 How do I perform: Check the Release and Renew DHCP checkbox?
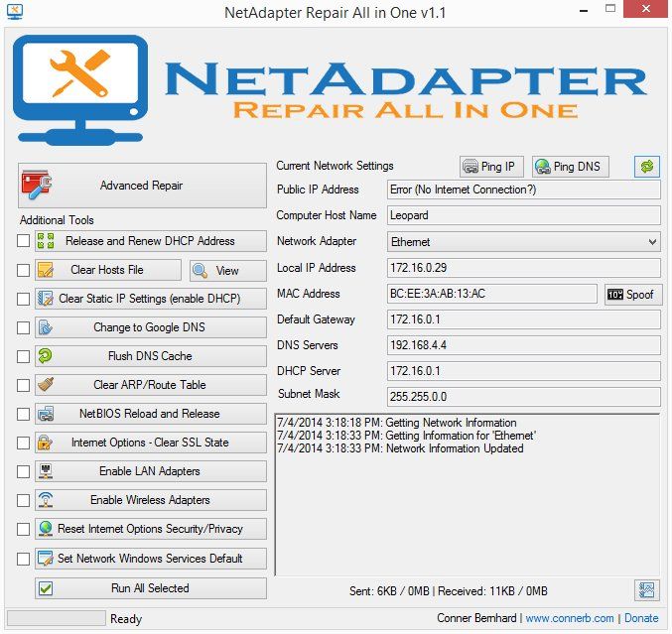pos(23,241)
